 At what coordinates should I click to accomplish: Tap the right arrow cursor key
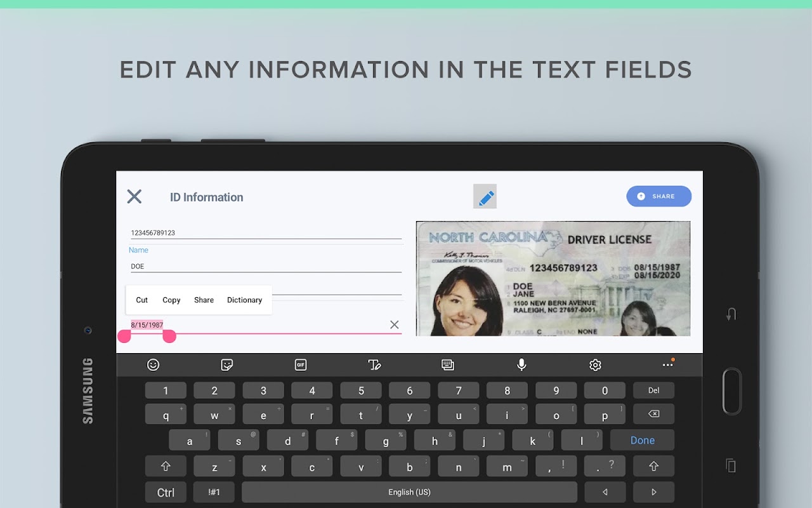click(x=653, y=492)
